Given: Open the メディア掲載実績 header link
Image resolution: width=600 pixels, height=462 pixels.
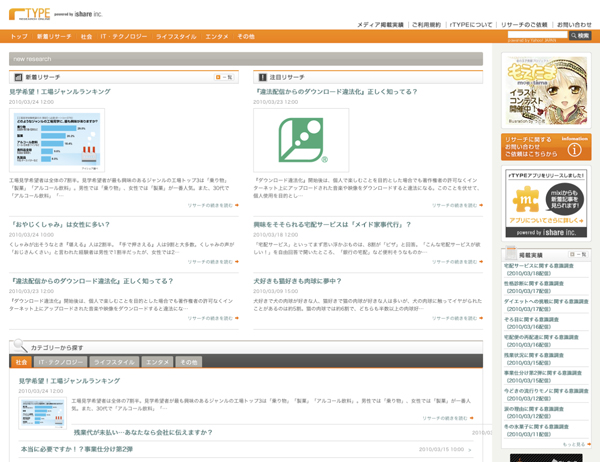Looking at the screenshot, I should [x=380, y=24].
